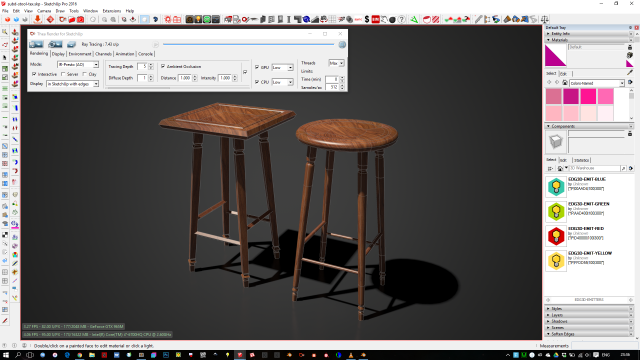Expand the Styles panel

(x=548, y=309)
